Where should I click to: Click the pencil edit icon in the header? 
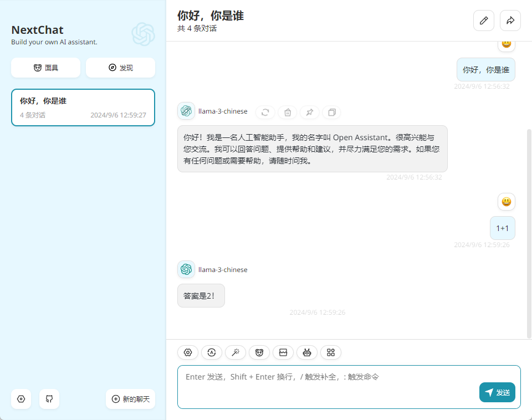484,21
